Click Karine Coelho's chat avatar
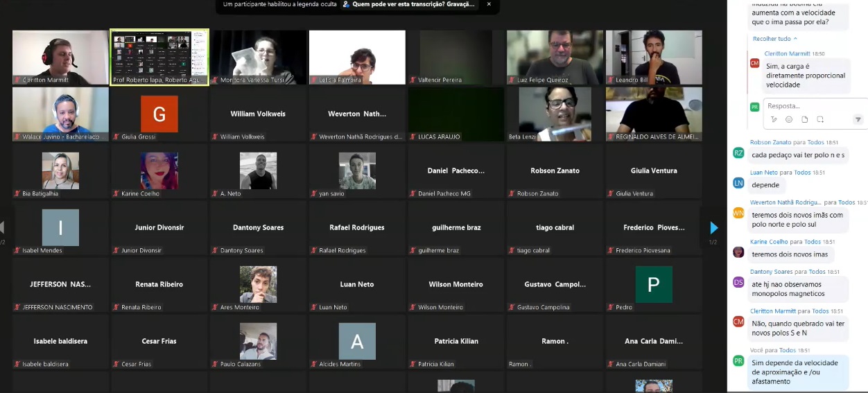 pos(738,252)
